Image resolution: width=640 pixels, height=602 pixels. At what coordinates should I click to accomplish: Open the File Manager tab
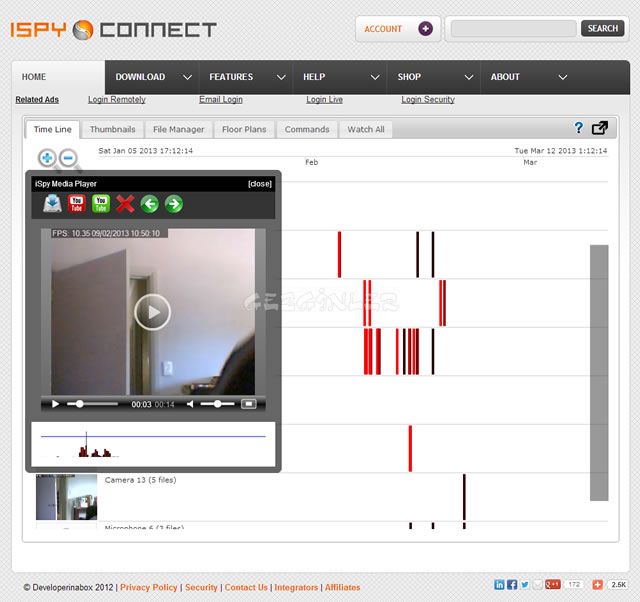(179, 129)
